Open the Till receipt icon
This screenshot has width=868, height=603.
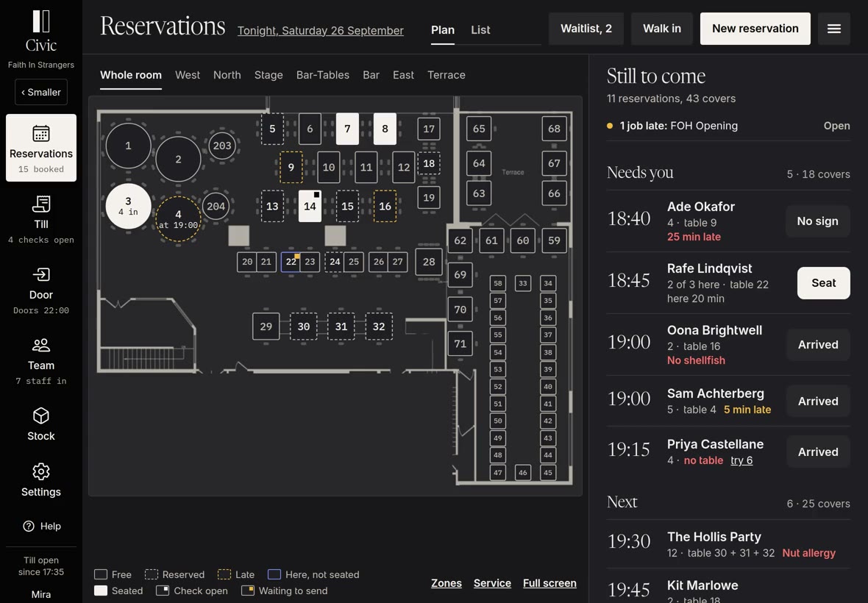click(41, 204)
